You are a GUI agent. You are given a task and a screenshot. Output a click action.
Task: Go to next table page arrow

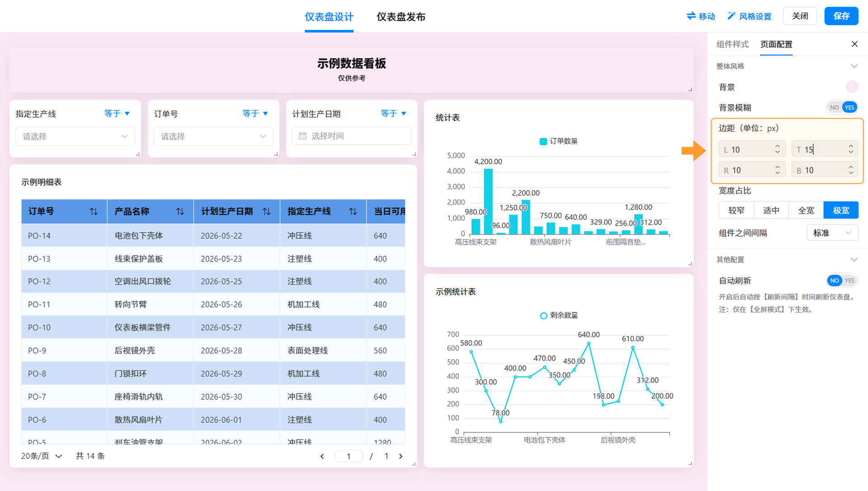point(401,456)
